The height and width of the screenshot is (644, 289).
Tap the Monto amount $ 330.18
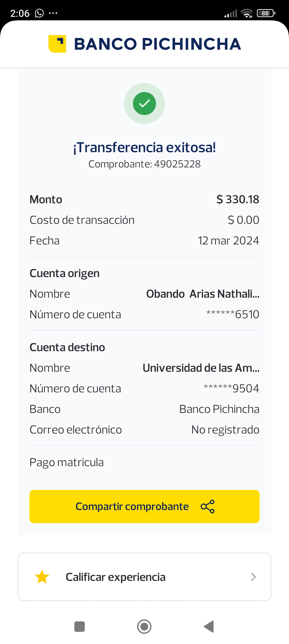[x=238, y=200]
